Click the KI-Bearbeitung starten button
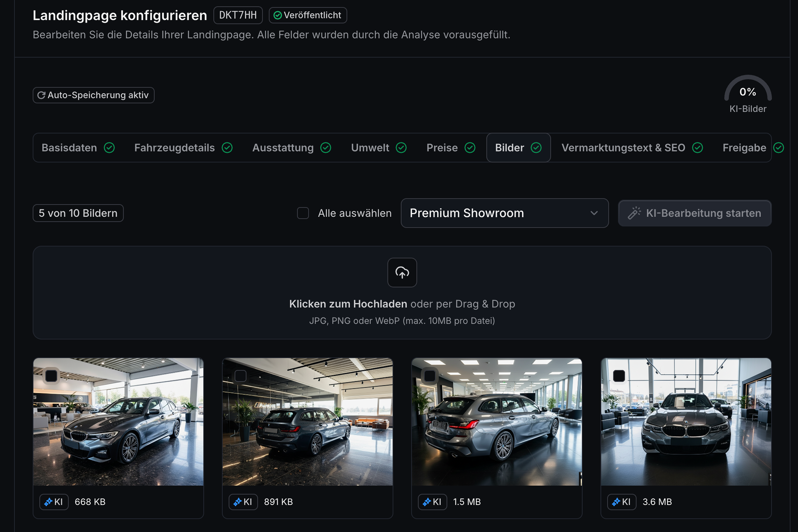The image size is (798, 532). 695,213
